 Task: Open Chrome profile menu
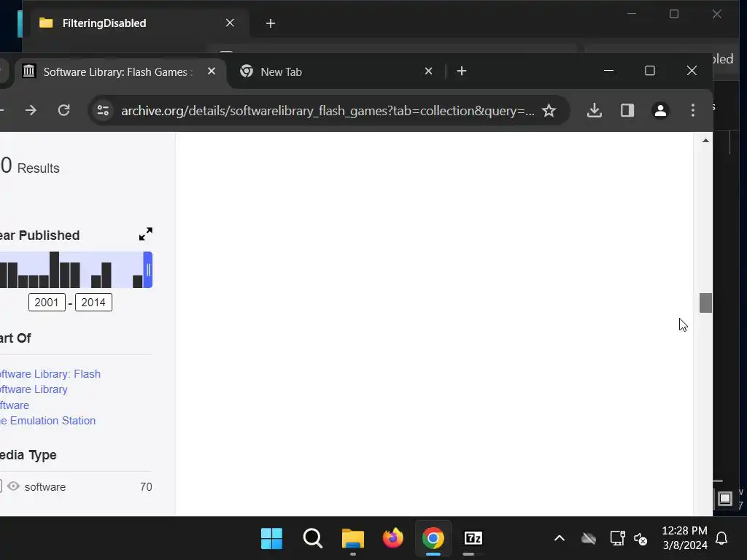click(x=659, y=111)
